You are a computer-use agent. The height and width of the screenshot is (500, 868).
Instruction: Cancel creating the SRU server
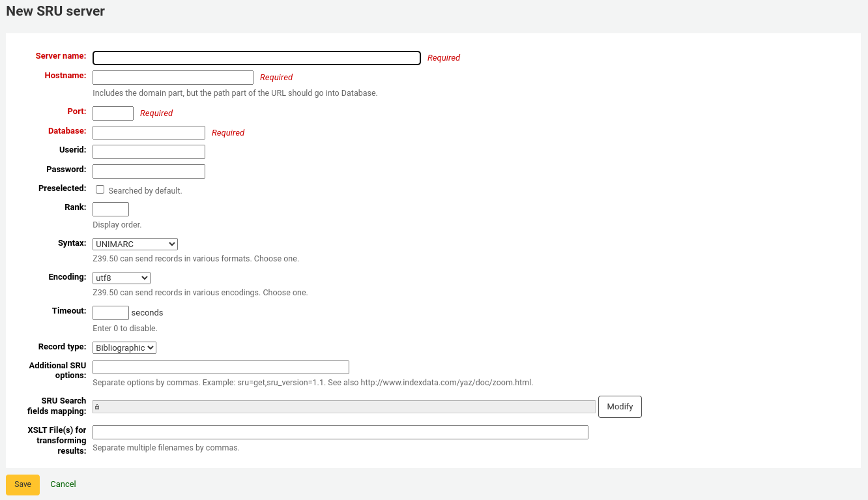tap(63, 484)
